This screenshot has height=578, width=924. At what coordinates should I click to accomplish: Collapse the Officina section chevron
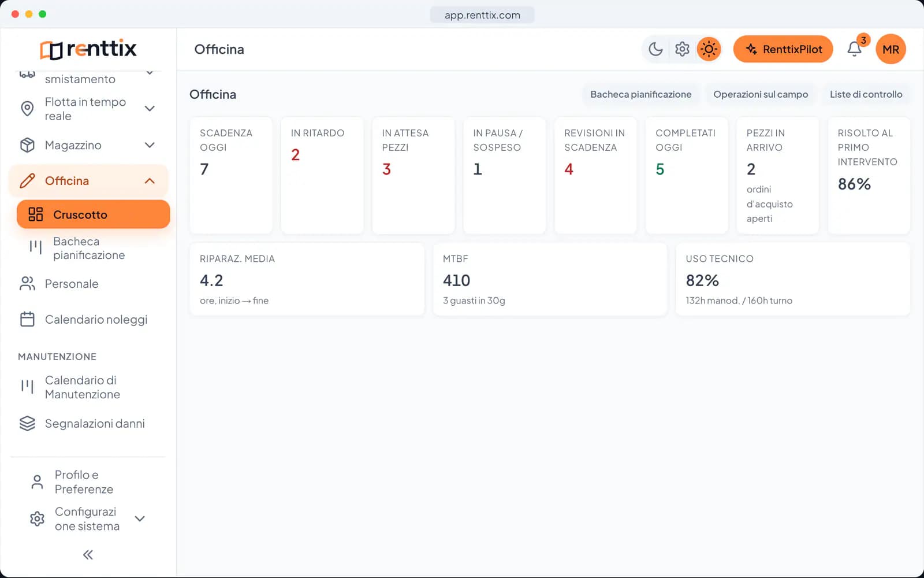[x=150, y=181]
